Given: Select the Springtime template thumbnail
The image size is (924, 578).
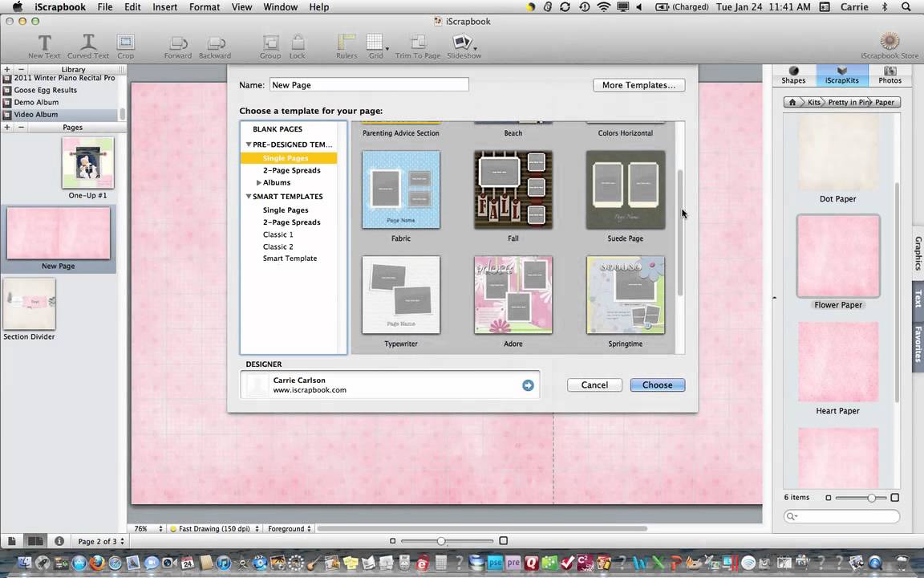Looking at the screenshot, I should click(626, 295).
